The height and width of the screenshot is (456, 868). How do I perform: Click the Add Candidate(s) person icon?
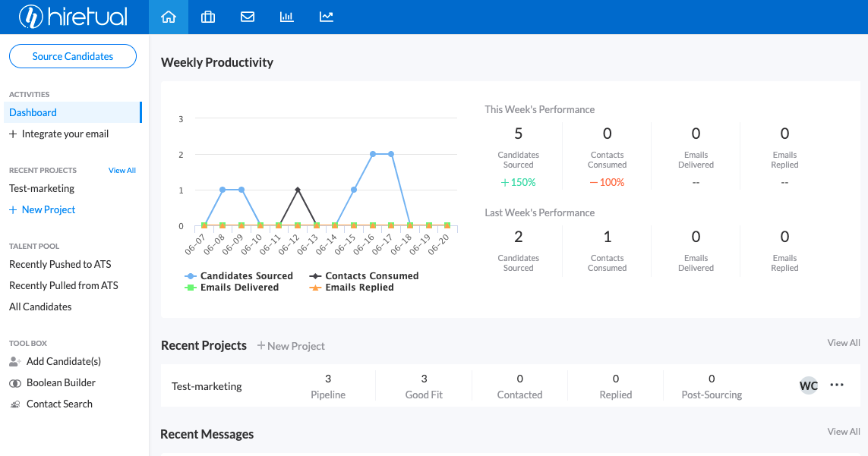click(x=15, y=361)
